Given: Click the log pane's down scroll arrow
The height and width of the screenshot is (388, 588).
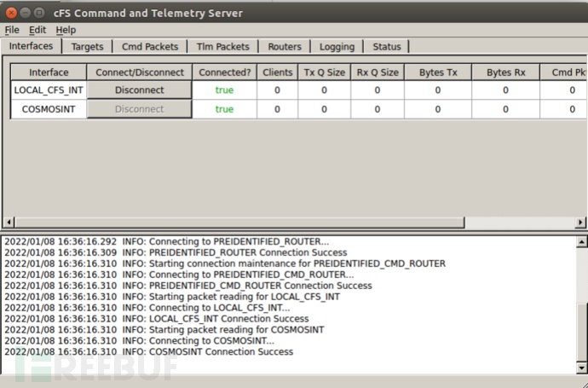Looking at the screenshot, I should 581,368.
